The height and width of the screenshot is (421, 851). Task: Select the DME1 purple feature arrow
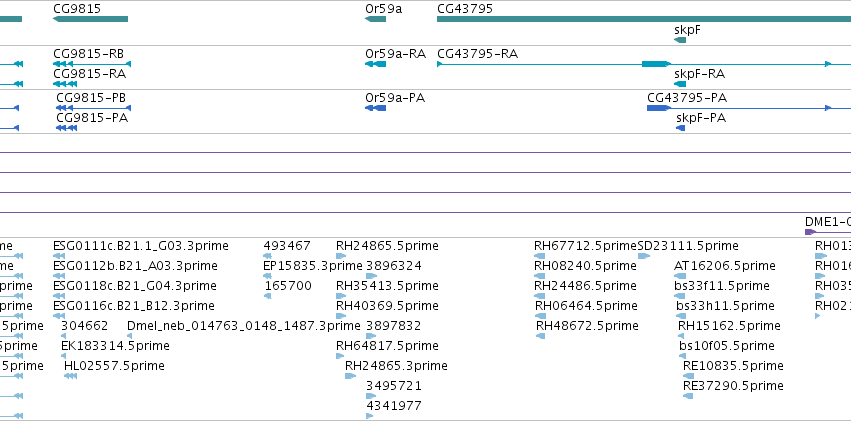pyautogui.click(x=810, y=232)
